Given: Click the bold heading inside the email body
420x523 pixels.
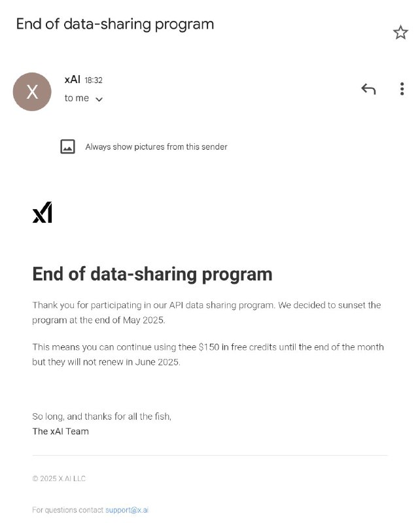Looking at the screenshot, I should click(x=152, y=274).
